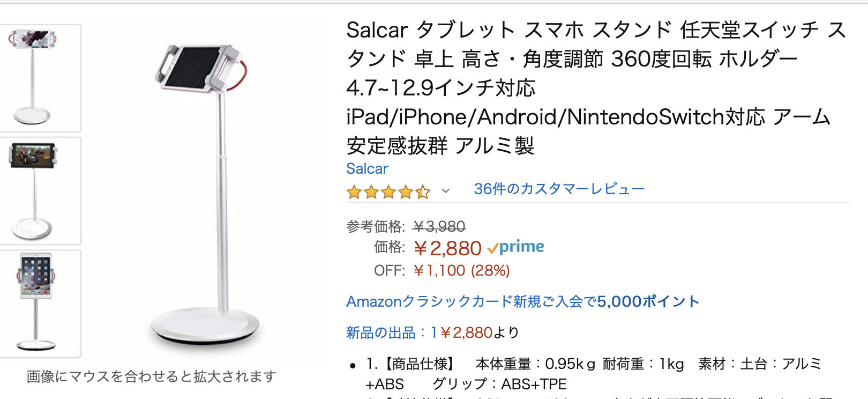Click the five-star rating icons

click(x=388, y=191)
